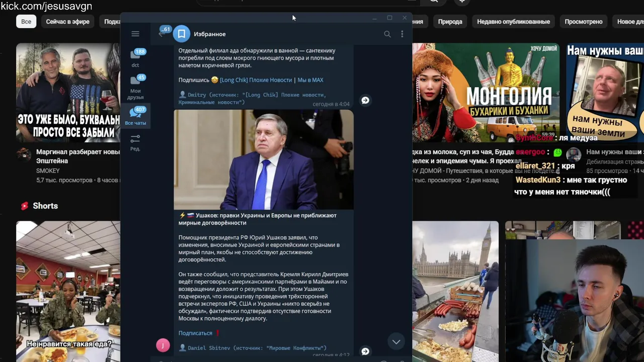The height and width of the screenshot is (362, 644).
Task: Click Shorts section heading
Action: (45, 206)
